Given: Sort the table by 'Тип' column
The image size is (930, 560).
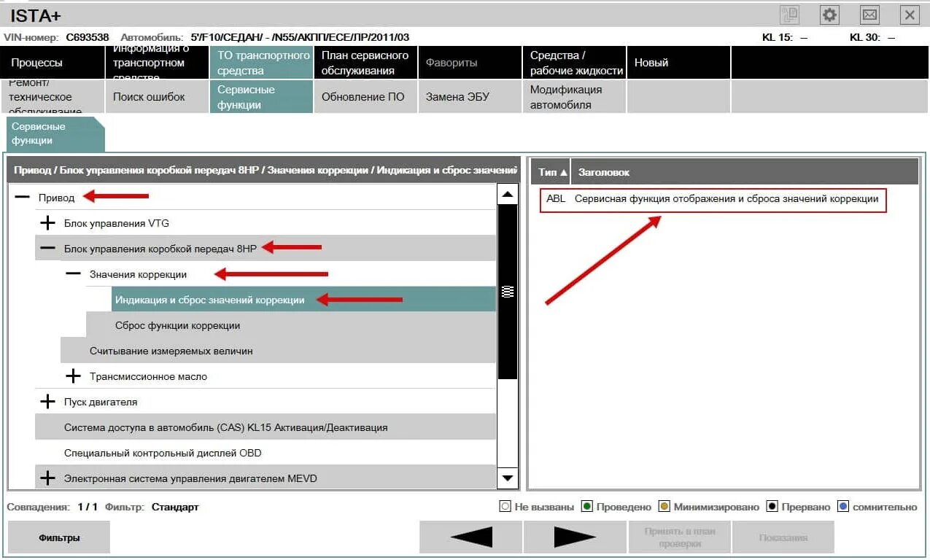Looking at the screenshot, I should (552, 172).
